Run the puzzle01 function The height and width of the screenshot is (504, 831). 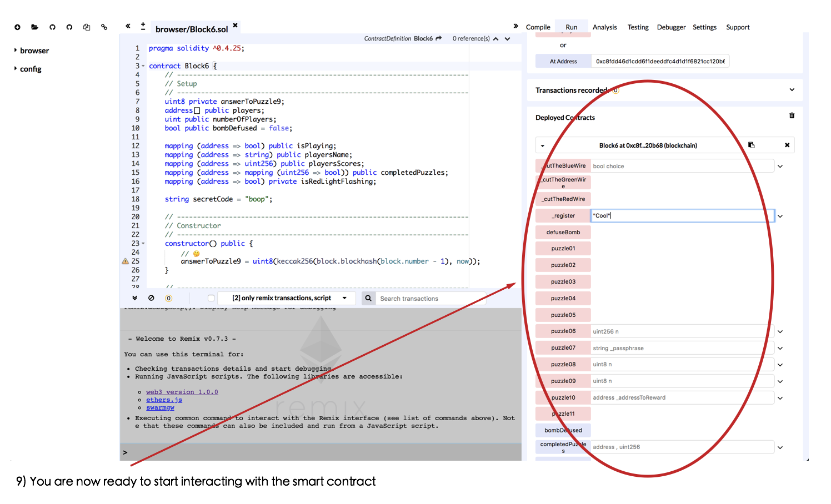point(563,249)
